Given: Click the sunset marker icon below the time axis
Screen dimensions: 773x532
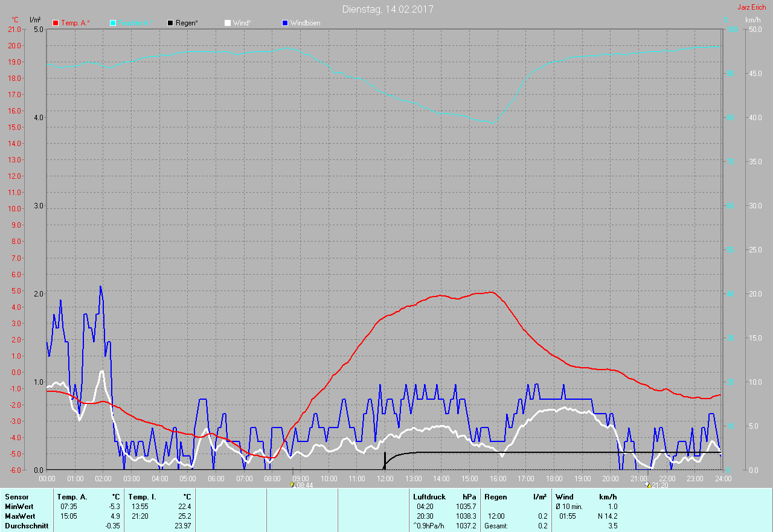Looking at the screenshot, I should [648, 484].
